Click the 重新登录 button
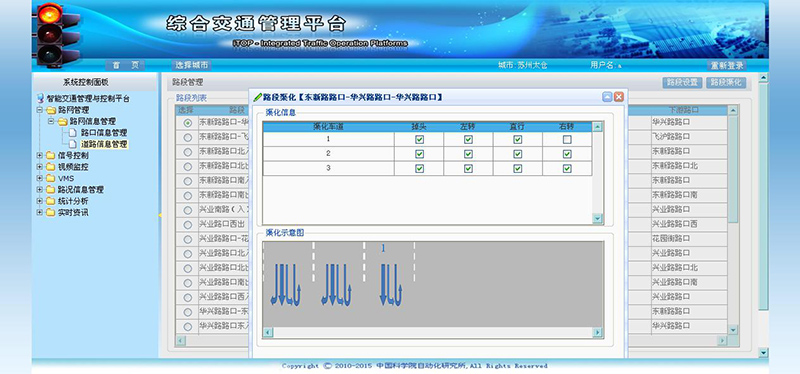This screenshot has width=800, height=374. click(727, 65)
